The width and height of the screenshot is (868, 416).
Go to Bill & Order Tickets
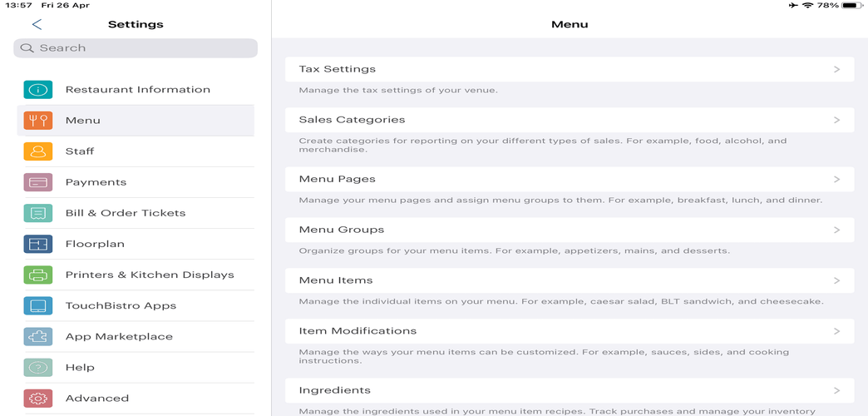(136, 213)
